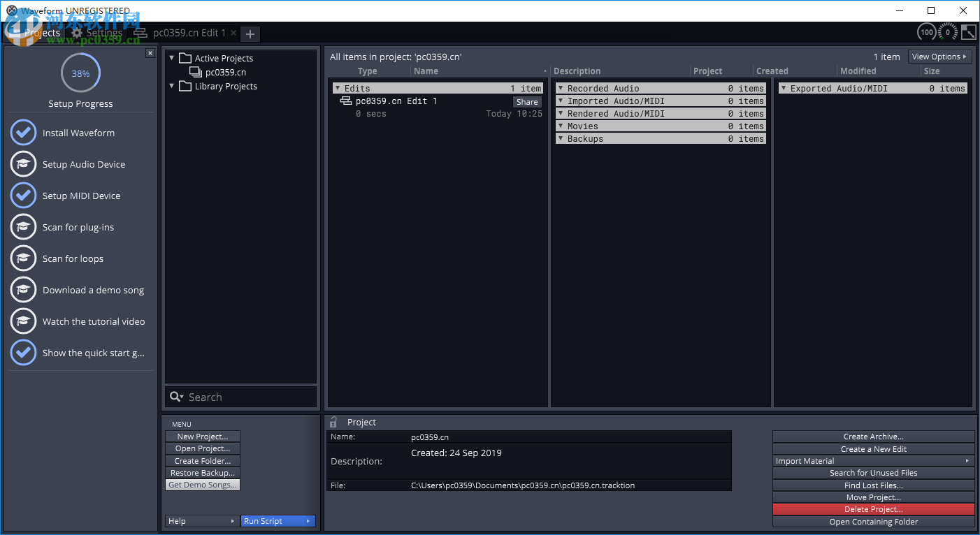Click the output level meter dial
This screenshot has width=980, height=535.
click(948, 31)
